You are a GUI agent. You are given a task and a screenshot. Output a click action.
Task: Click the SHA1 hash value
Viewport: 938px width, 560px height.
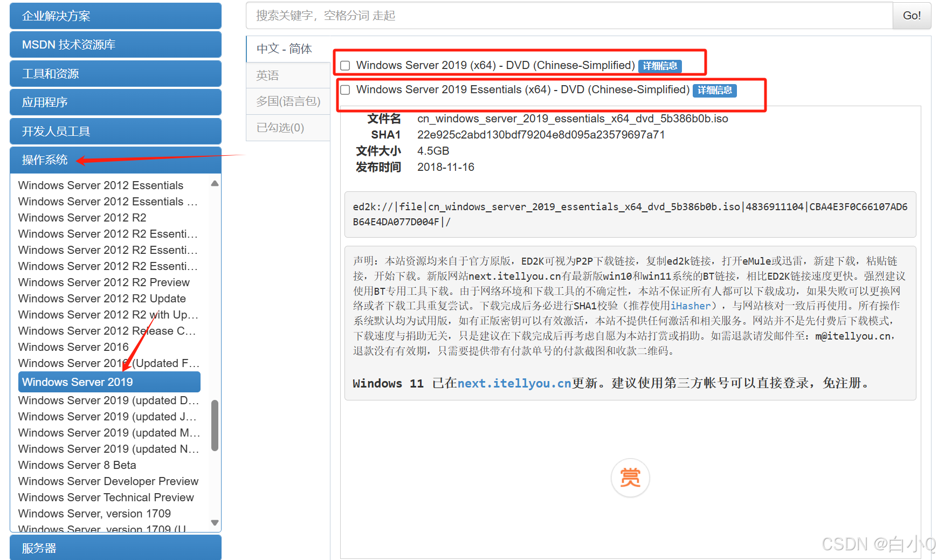pos(541,135)
